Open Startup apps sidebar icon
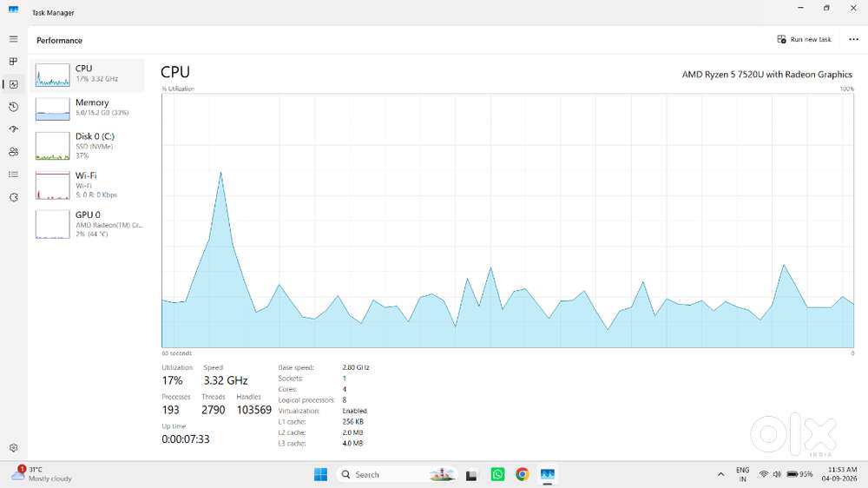The width and height of the screenshot is (868, 488). (13, 129)
